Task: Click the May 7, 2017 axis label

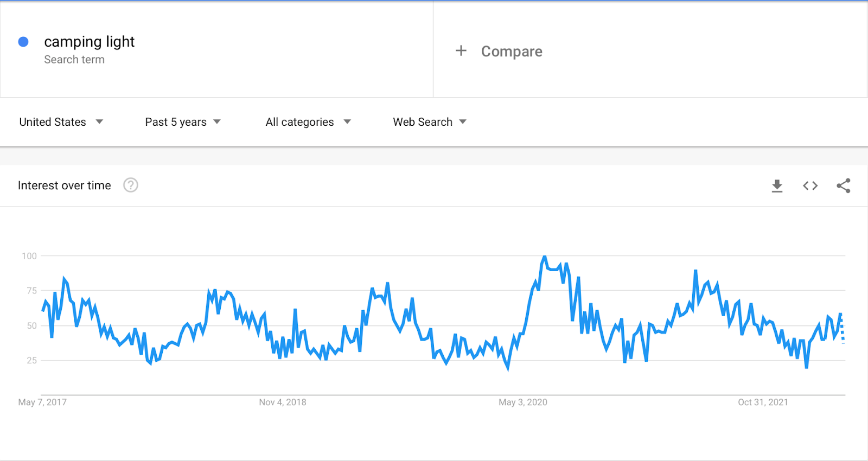Action: (x=42, y=402)
